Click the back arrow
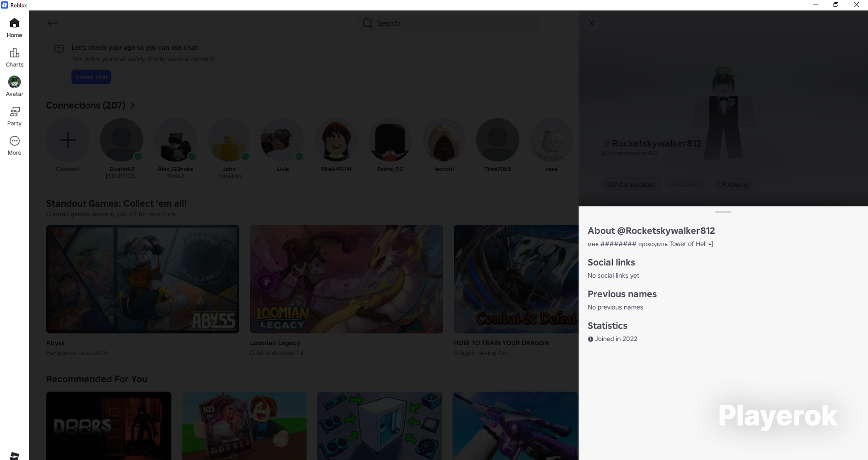The width and height of the screenshot is (868, 460). pyautogui.click(x=53, y=23)
